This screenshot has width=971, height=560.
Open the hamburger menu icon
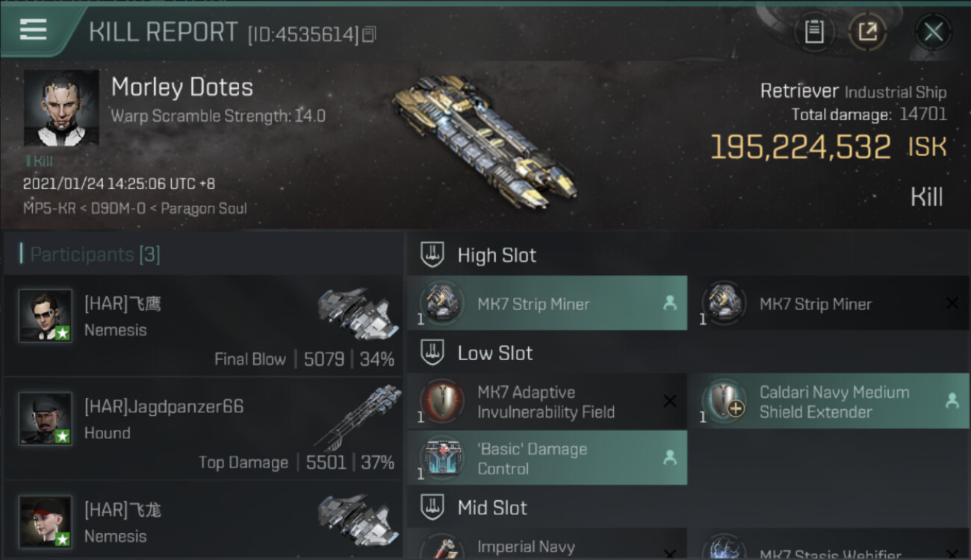34,30
